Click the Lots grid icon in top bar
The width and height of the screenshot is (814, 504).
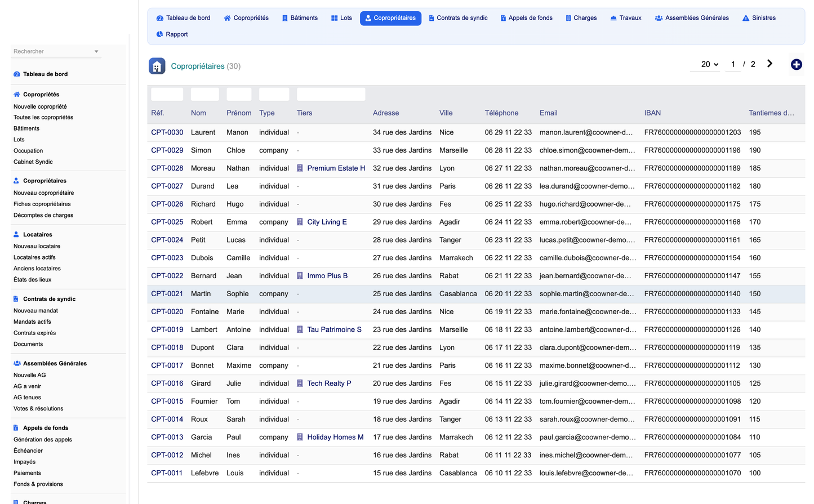(x=335, y=18)
